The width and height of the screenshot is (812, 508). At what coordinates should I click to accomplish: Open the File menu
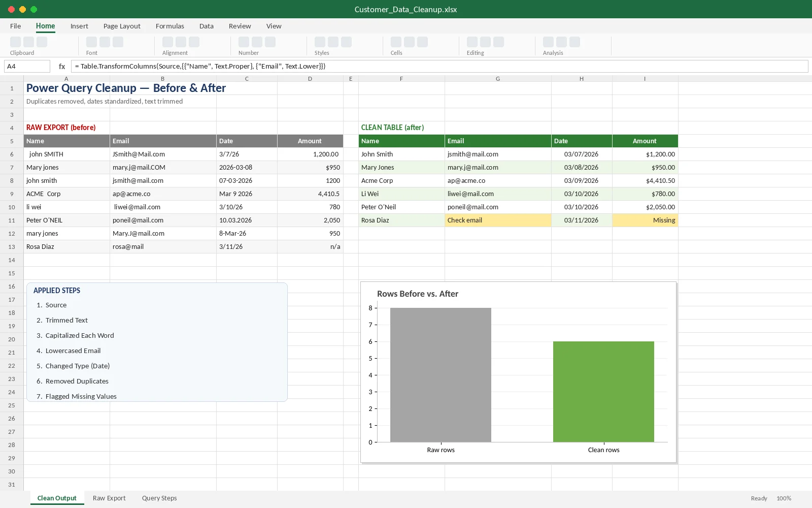tap(15, 26)
